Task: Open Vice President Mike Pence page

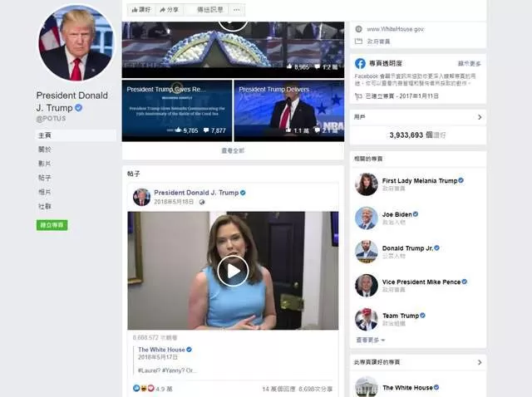Action: (421, 282)
